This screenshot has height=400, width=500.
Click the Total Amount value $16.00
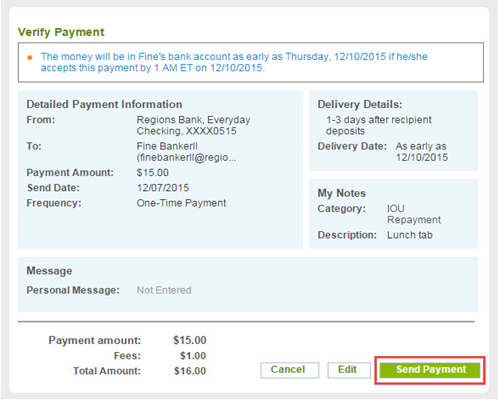click(190, 371)
